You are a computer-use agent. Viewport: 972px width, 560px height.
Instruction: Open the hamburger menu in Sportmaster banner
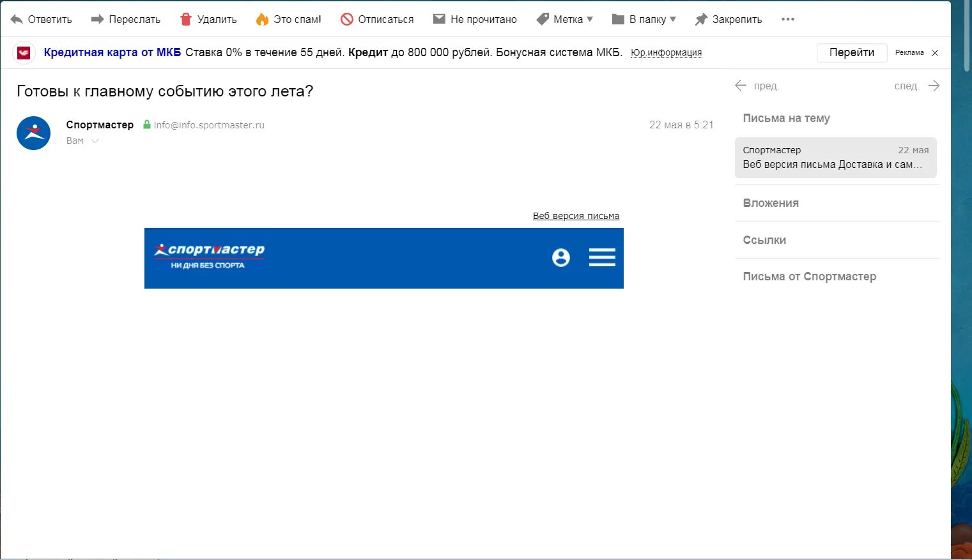click(602, 257)
